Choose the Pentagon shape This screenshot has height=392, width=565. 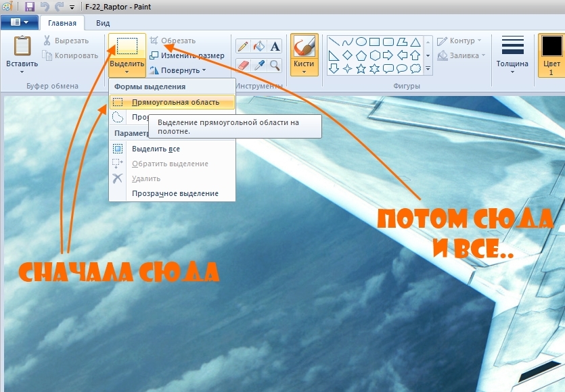[361, 55]
